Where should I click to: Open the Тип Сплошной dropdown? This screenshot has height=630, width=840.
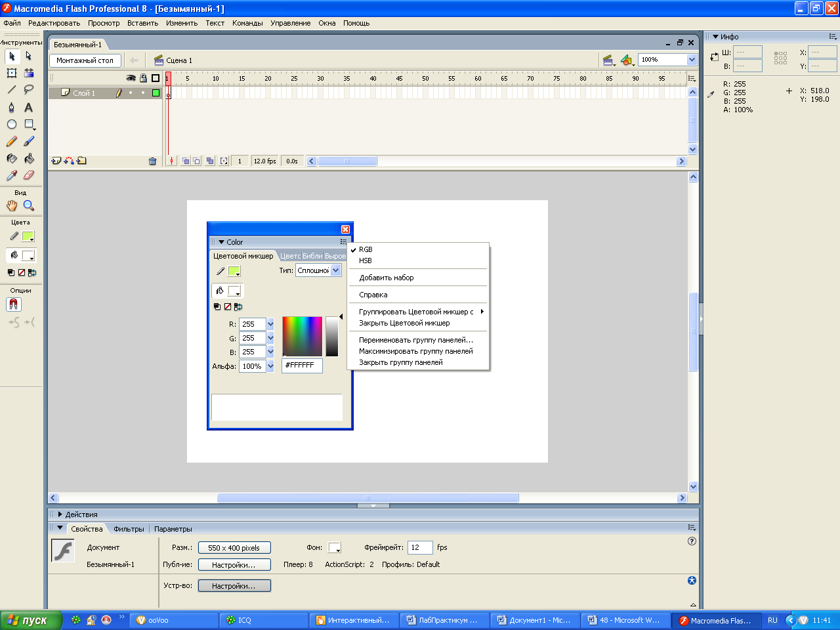pyautogui.click(x=336, y=270)
